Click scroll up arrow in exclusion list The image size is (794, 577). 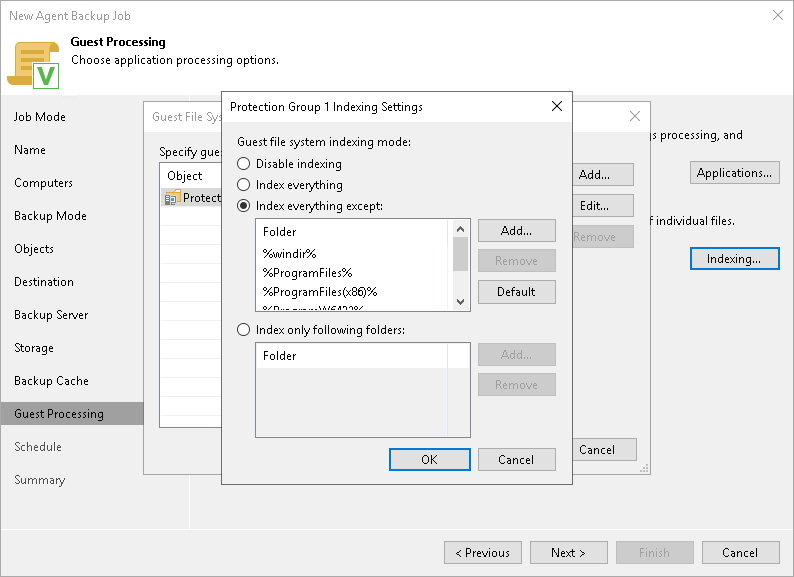[x=460, y=229]
